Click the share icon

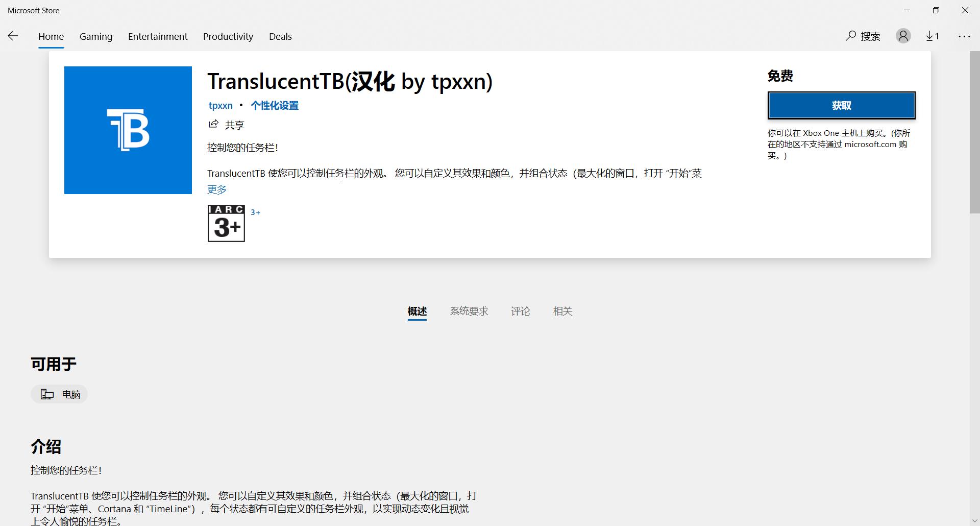coord(213,124)
